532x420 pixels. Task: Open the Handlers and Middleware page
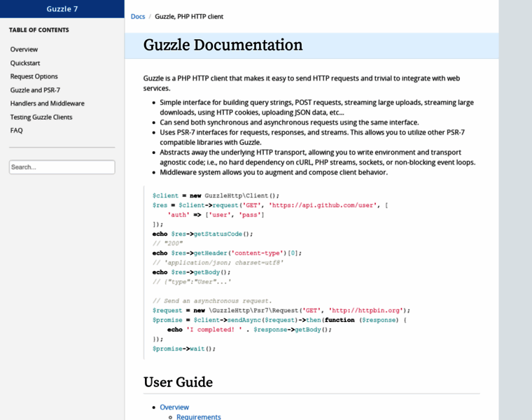[47, 104]
